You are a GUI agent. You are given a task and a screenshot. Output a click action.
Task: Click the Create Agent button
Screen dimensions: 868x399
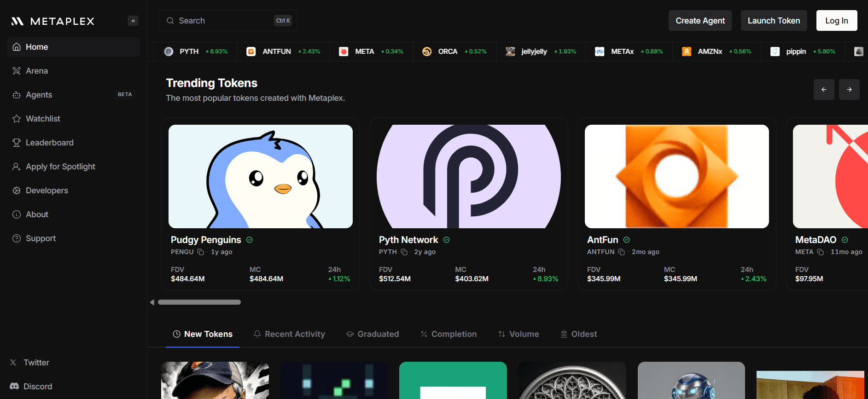click(x=700, y=21)
